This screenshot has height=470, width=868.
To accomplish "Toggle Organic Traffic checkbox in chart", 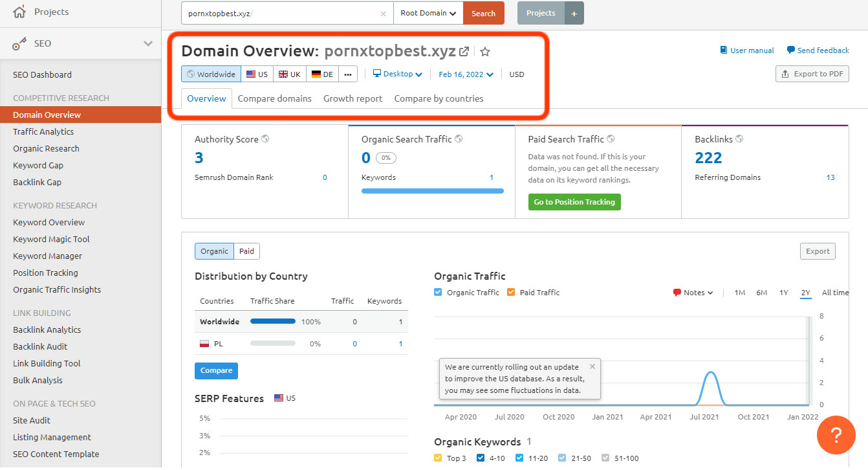I will tap(438, 292).
